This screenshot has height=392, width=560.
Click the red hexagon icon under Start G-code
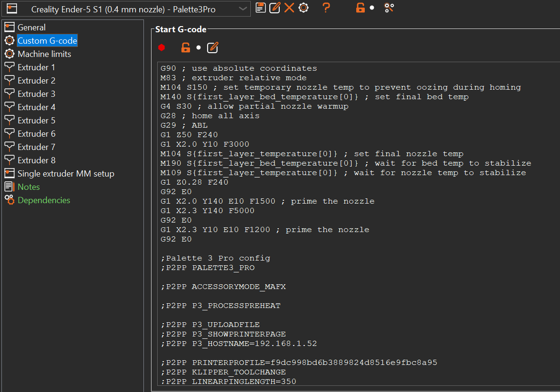[162, 47]
